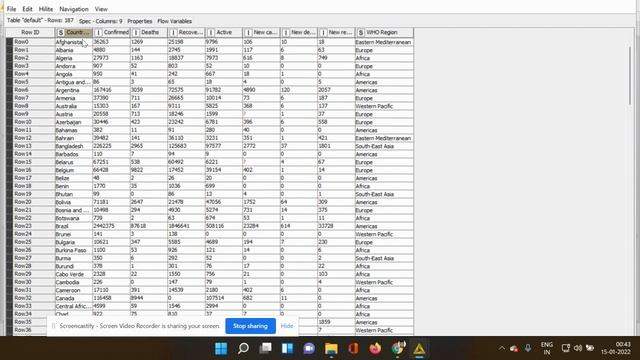Click the South-East Asia cell in Bangladesh row
This screenshot has height=360, width=640.
(384, 146)
